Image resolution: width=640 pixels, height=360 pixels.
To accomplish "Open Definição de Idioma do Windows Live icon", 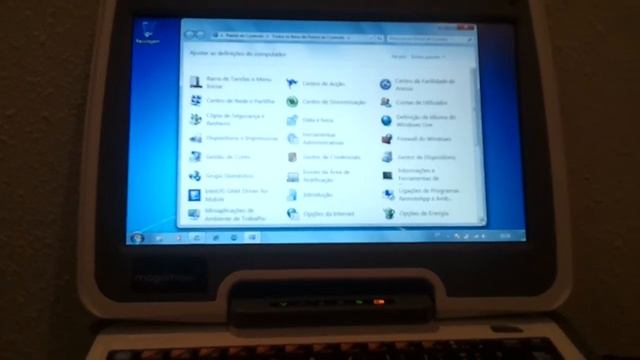I will tap(386, 120).
